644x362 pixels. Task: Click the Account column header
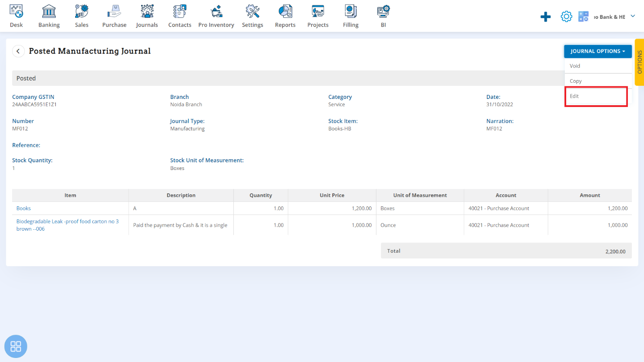point(506,195)
